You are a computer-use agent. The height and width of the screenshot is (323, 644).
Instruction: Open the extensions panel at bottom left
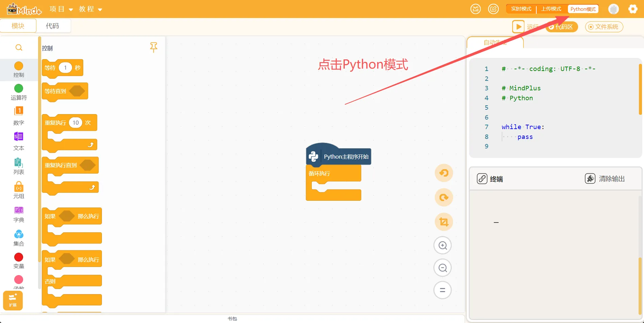pos(13,300)
